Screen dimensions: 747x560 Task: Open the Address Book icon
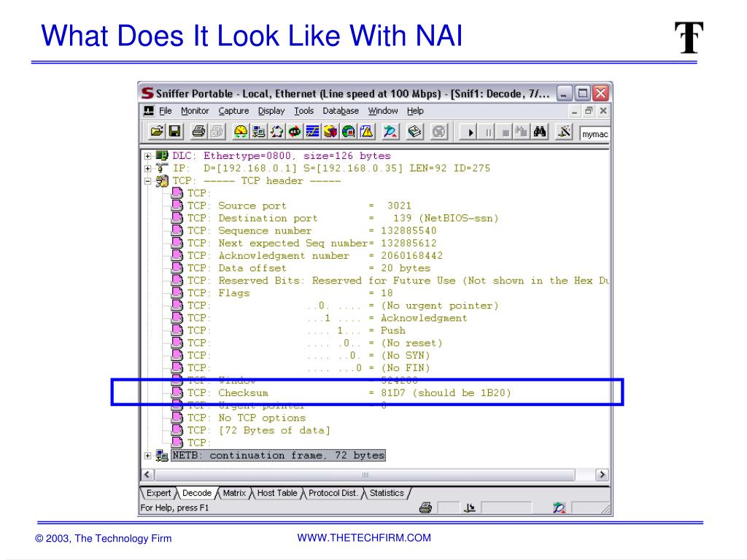(x=414, y=131)
